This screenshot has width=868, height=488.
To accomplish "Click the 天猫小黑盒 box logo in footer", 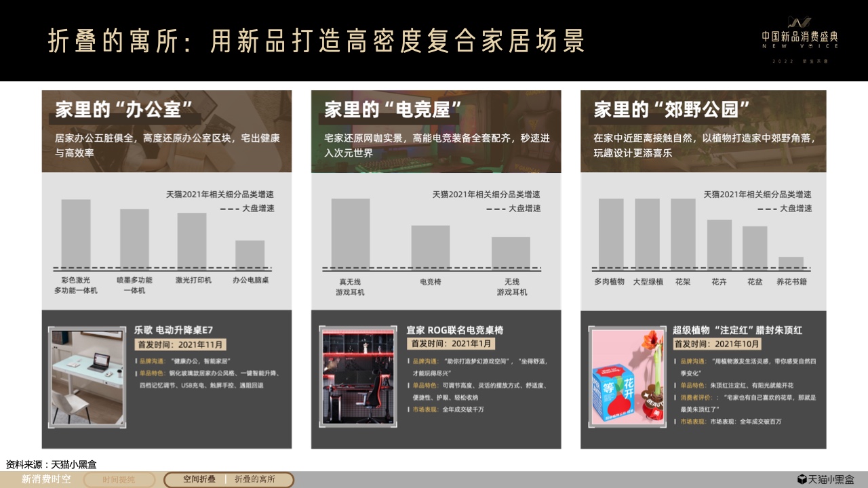I will [x=825, y=479].
